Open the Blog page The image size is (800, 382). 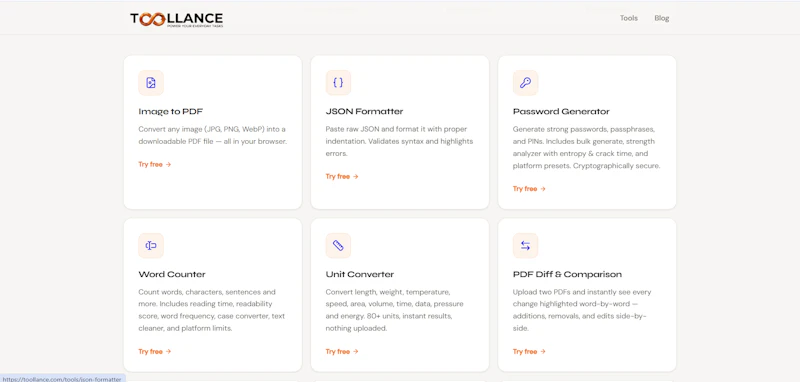[x=662, y=18]
